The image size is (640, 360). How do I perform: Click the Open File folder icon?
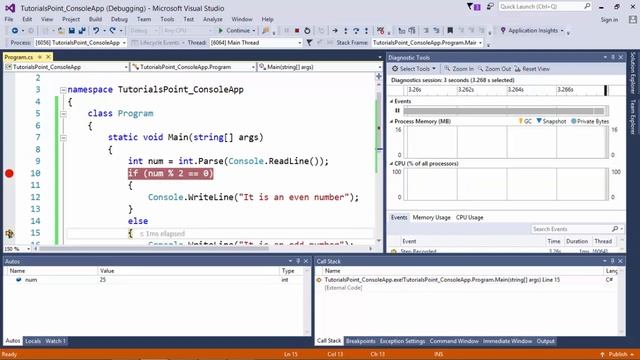tap(61, 31)
